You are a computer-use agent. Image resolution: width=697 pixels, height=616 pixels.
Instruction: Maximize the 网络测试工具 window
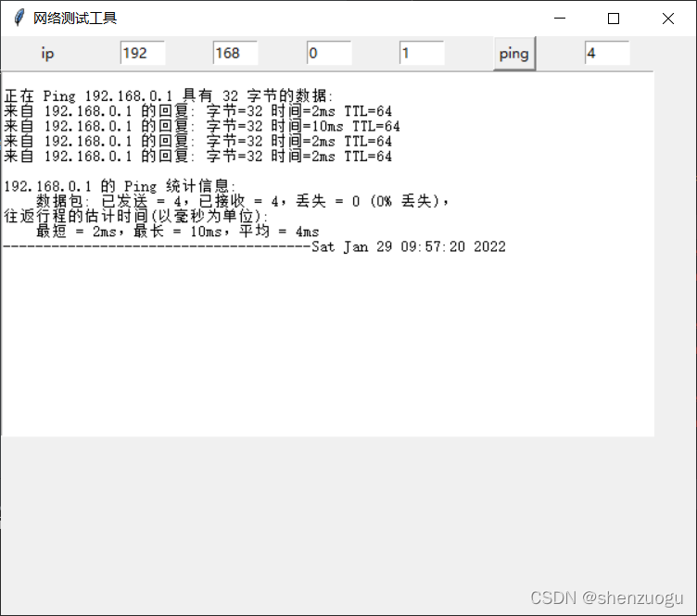614,19
